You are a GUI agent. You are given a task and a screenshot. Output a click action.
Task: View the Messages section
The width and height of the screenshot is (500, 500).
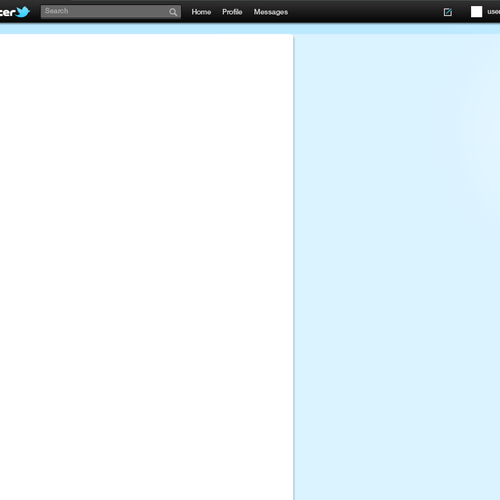(271, 12)
